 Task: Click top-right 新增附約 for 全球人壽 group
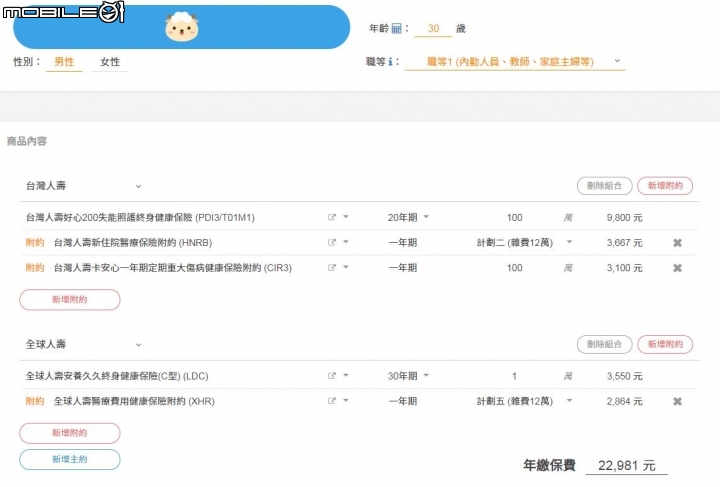pyautogui.click(x=665, y=344)
